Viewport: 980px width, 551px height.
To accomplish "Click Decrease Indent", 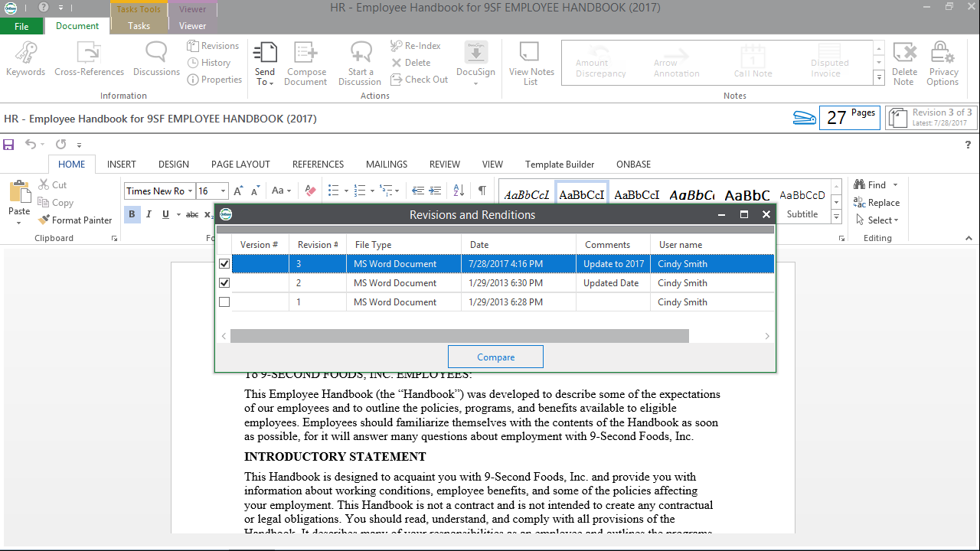I will (x=418, y=191).
